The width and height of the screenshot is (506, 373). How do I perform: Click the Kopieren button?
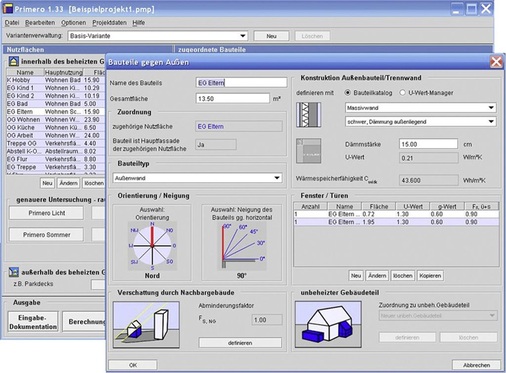click(430, 276)
